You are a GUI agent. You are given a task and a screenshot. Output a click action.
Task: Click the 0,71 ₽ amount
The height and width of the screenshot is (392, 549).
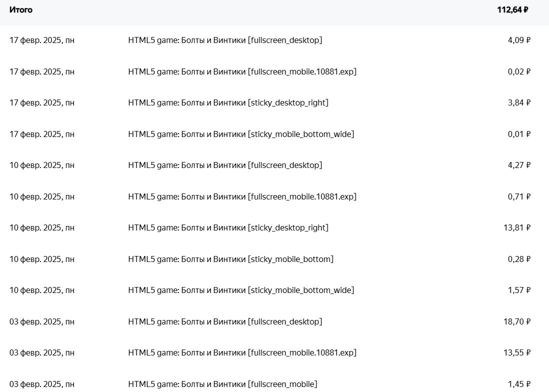point(518,196)
